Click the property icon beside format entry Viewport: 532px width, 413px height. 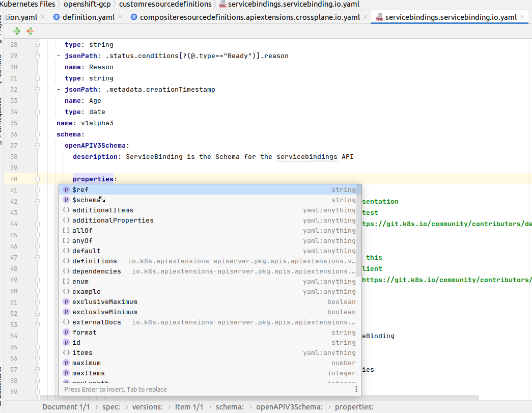point(66,332)
